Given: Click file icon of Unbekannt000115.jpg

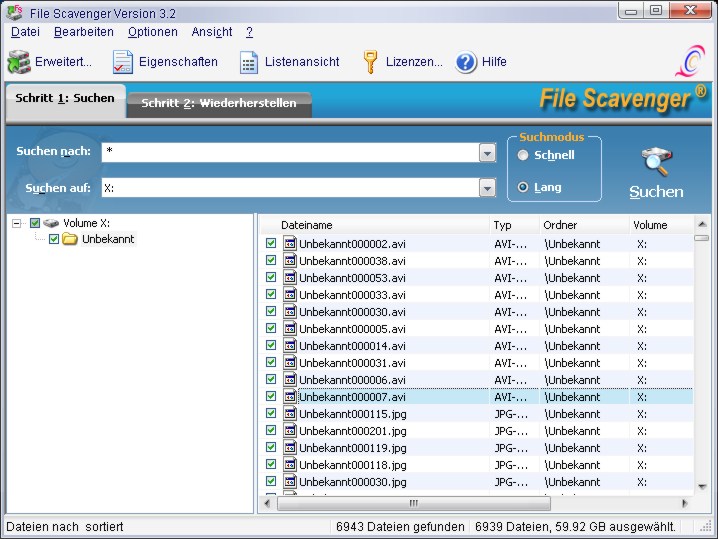Looking at the screenshot, I should [x=289, y=413].
